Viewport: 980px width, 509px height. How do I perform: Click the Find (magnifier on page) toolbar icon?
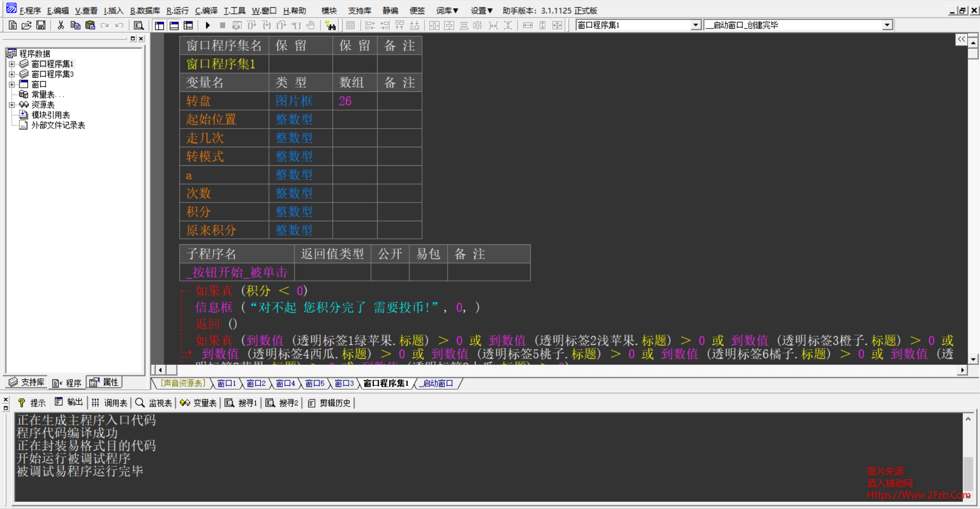pyautogui.click(x=138, y=25)
